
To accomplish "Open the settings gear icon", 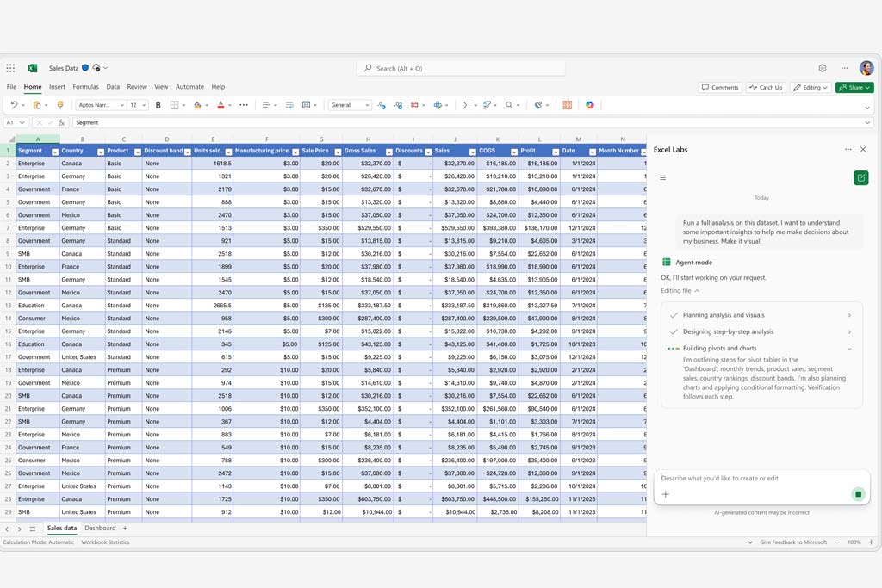I will click(823, 68).
